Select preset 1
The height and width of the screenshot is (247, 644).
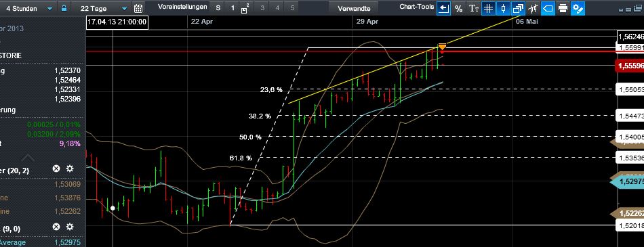coord(233,8)
